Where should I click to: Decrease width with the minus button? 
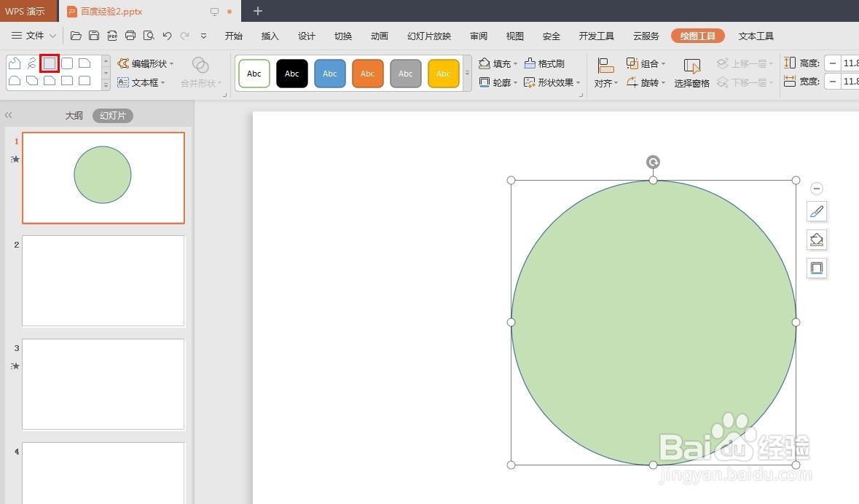coord(832,82)
